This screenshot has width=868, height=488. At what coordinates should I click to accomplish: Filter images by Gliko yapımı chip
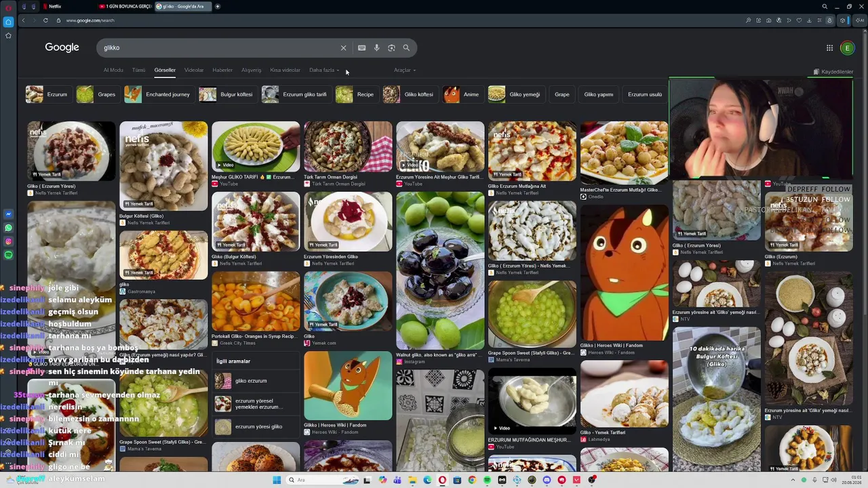[x=599, y=94]
